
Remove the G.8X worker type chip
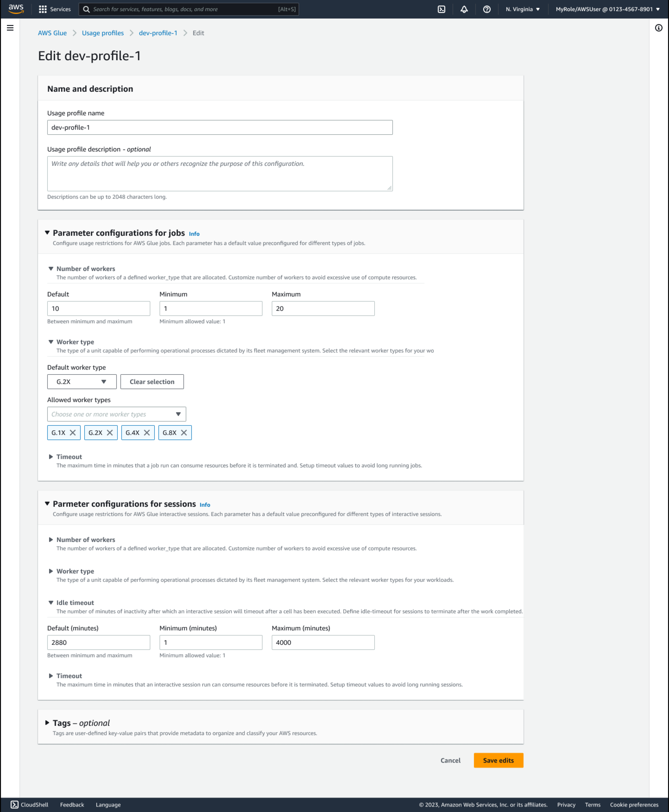coord(184,433)
